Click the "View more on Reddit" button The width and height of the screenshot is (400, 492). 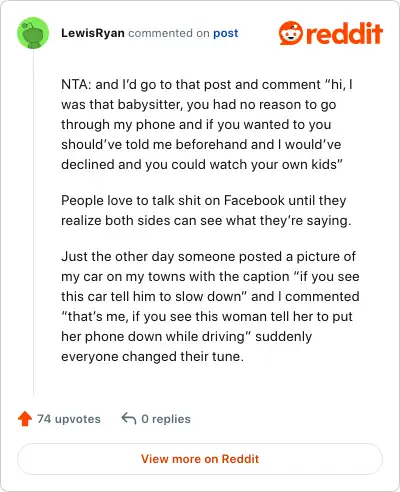pos(200,459)
